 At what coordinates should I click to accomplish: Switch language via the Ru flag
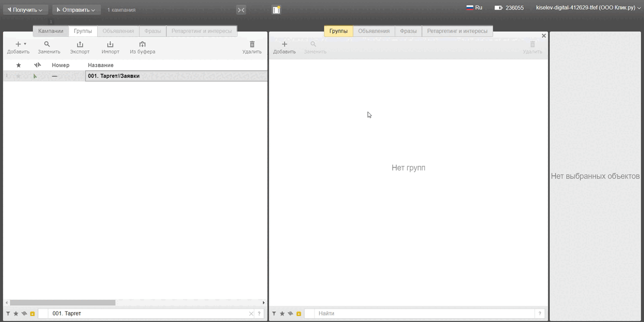click(474, 8)
